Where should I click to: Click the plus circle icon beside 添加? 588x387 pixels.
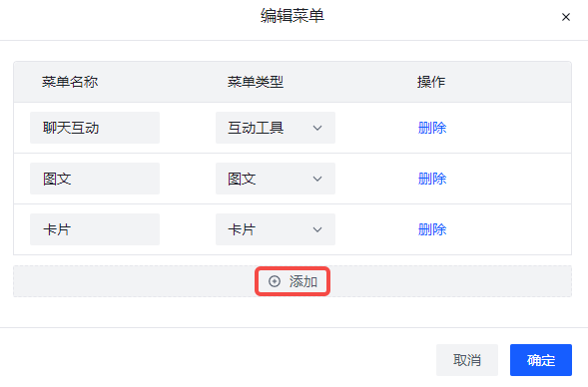click(x=275, y=281)
